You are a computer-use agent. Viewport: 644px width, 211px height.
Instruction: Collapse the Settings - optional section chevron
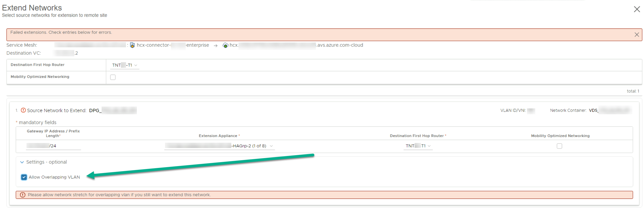pyautogui.click(x=22, y=162)
